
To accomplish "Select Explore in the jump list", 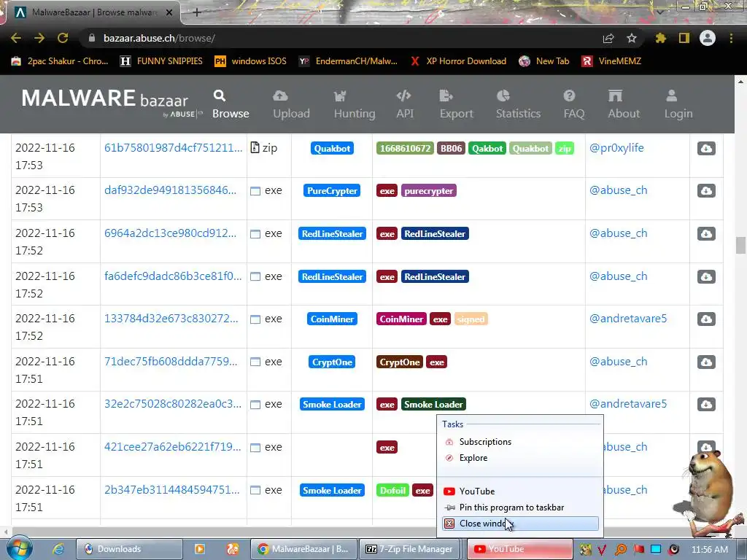I will [520, 458].
